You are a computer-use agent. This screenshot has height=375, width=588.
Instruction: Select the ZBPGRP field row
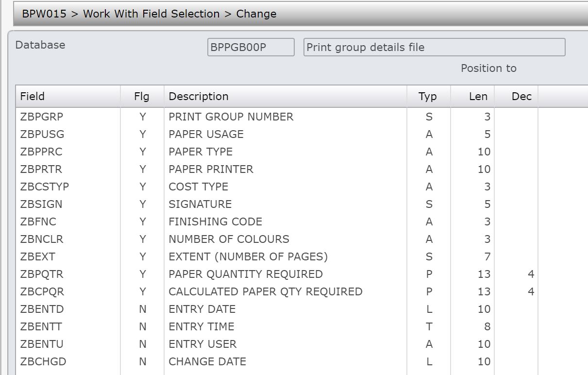tap(302, 117)
